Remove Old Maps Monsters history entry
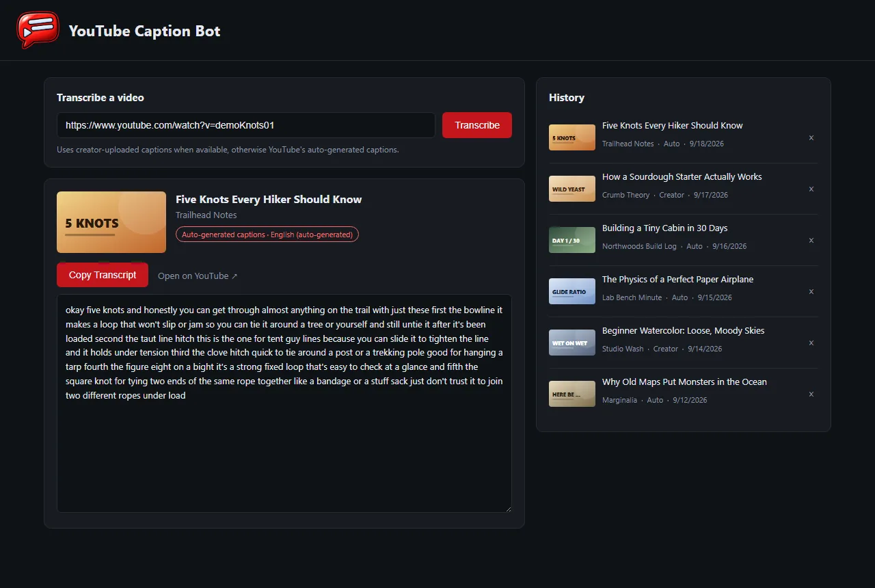Viewport: 875px width, 588px height. (811, 394)
